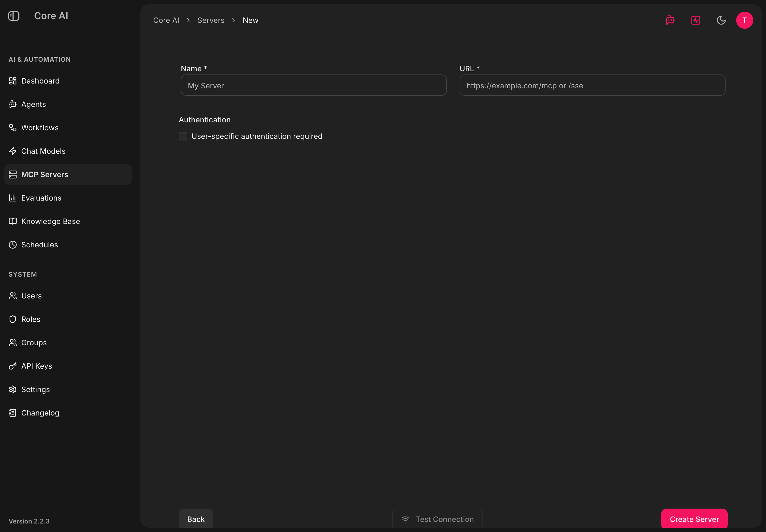Click the Groups people icon
This screenshot has width=766, height=532.
click(x=13, y=343)
